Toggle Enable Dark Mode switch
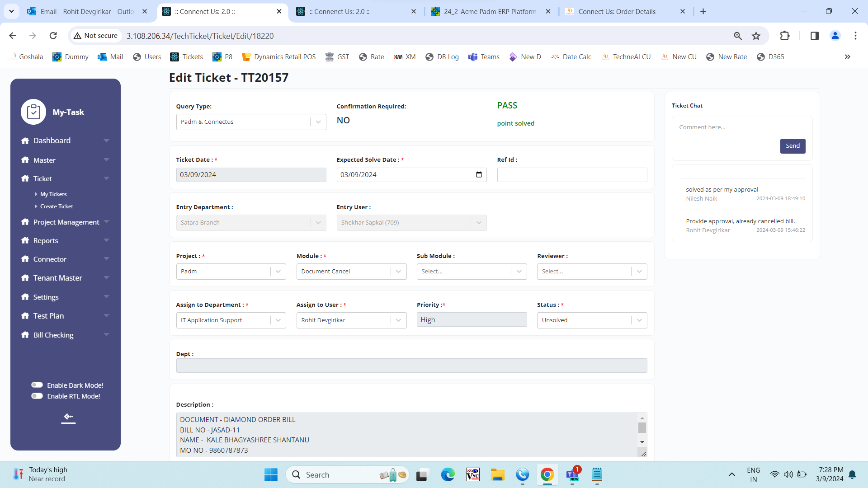This screenshot has width=868, height=488. coord(37,385)
